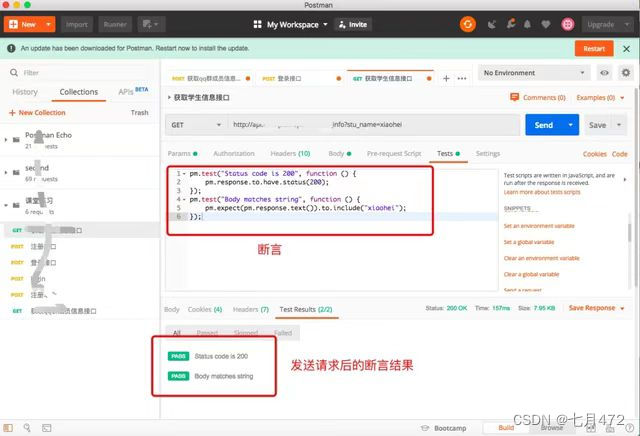Viewport: 640px width, 436px height.
Task: Open the Pre-request Script tab
Action: 394,153
